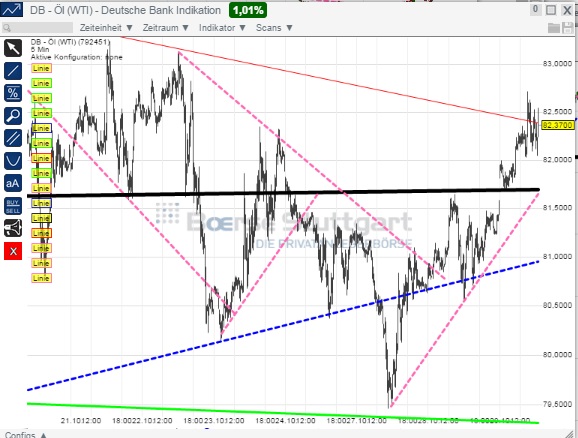Click the 5 Min interval text in chart
This screenshot has height=438, width=578.
tap(40, 49)
